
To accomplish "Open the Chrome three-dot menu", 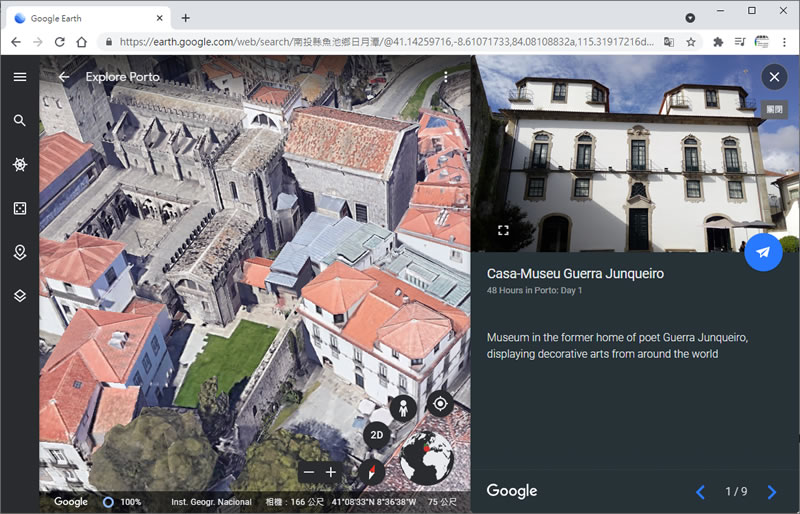I will click(x=784, y=42).
